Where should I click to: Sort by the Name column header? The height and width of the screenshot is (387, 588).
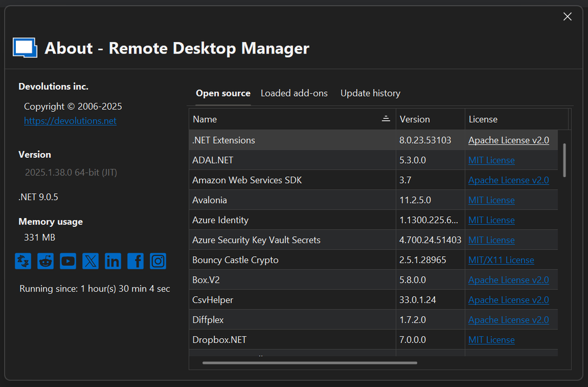coord(292,119)
